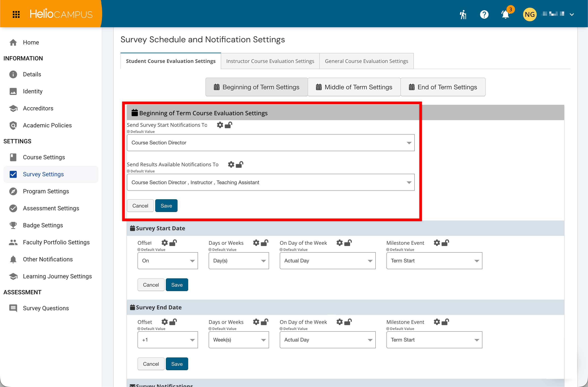Cancel the notification recipients changes
Viewport: 588px width, 387px height.
[x=140, y=206]
